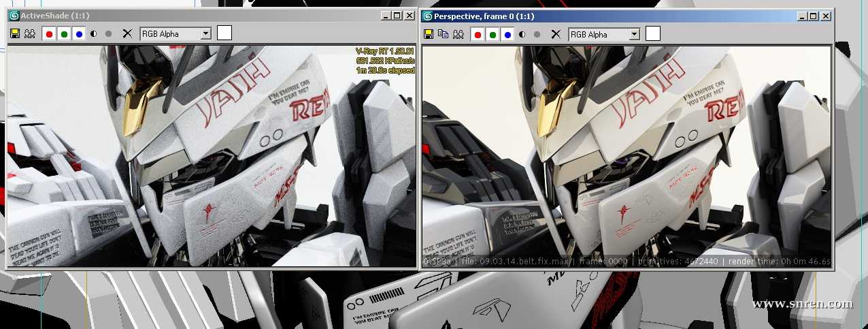The image size is (868, 329).
Task: Toggle blue channel in ActiveShade window
Action: click(79, 33)
